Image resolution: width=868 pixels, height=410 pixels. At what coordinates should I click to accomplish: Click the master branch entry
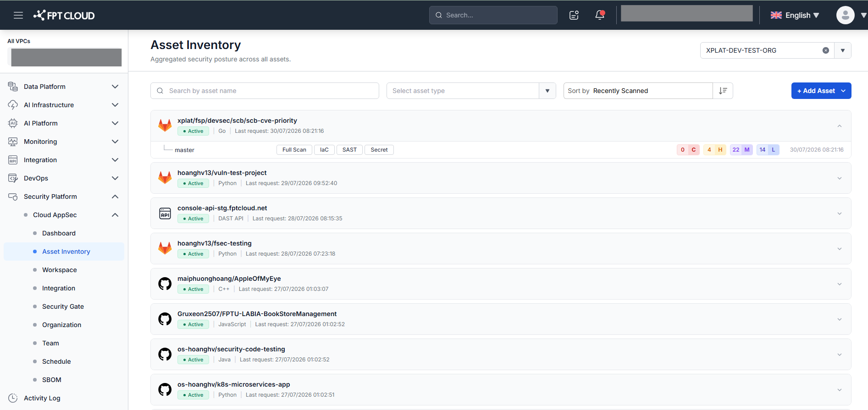point(184,150)
